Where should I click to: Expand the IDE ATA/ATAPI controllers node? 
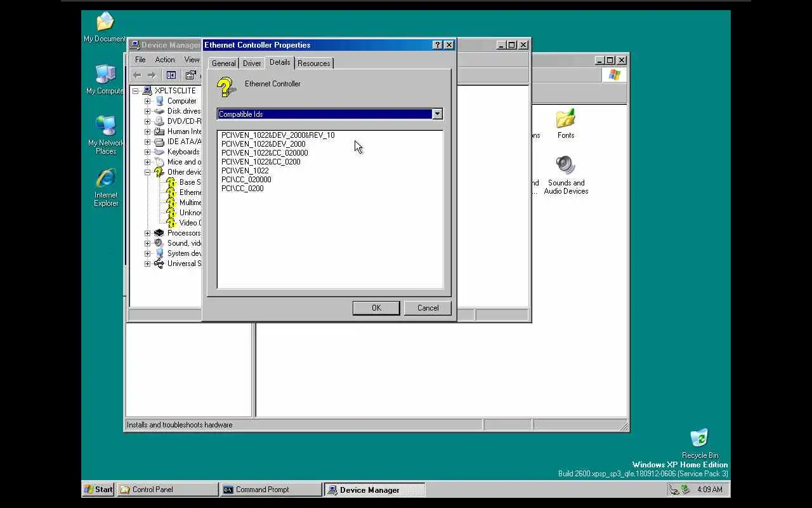click(x=147, y=142)
